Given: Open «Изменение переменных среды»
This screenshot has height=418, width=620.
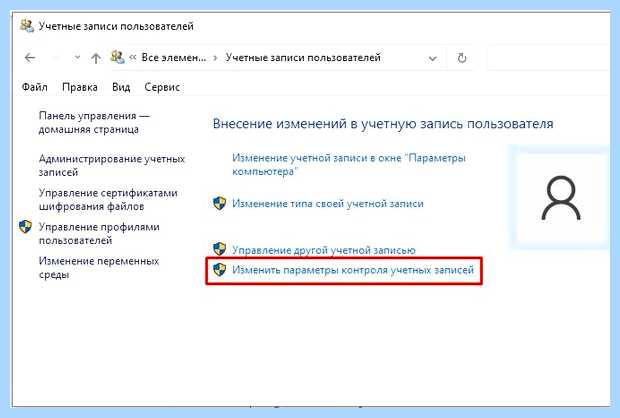Looking at the screenshot, I should point(99,268).
